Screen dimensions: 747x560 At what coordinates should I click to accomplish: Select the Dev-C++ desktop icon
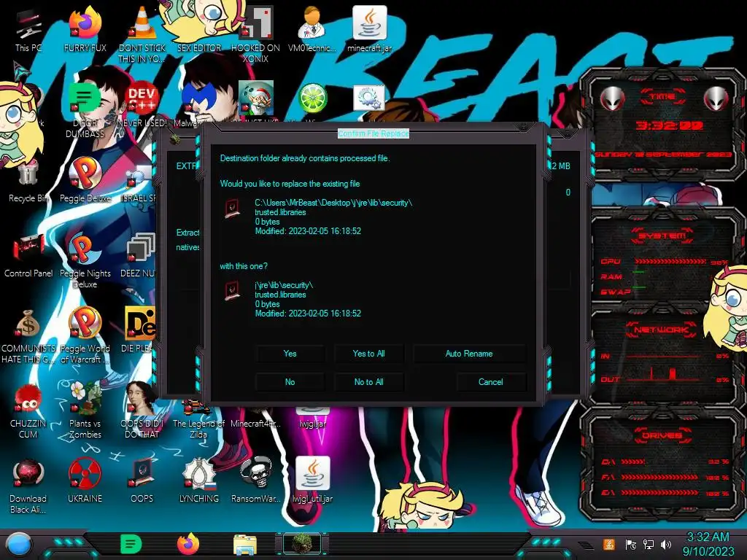(142, 98)
